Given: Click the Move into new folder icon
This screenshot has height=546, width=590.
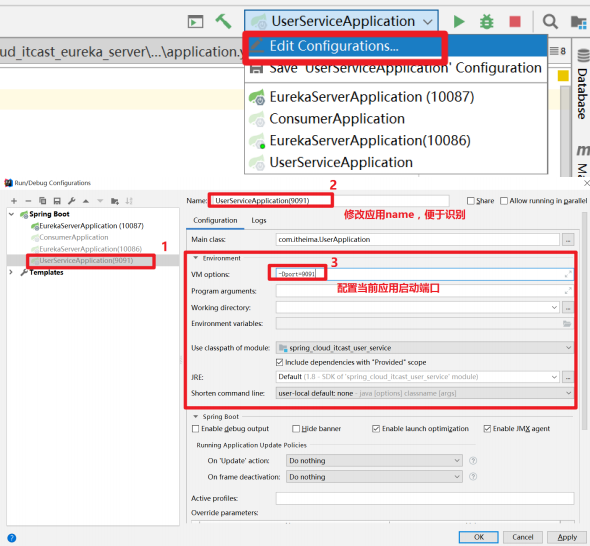Looking at the screenshot, I should point(115,201).
